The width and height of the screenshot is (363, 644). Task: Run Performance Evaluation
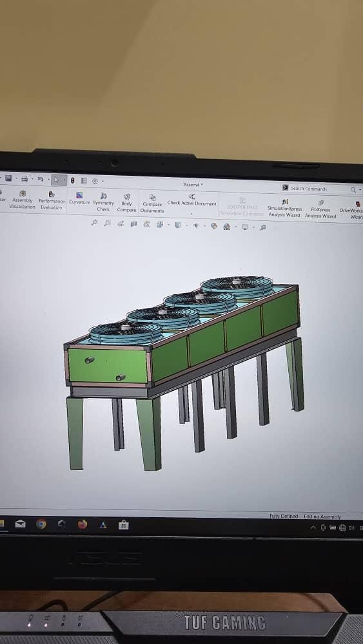pos(52,200)
